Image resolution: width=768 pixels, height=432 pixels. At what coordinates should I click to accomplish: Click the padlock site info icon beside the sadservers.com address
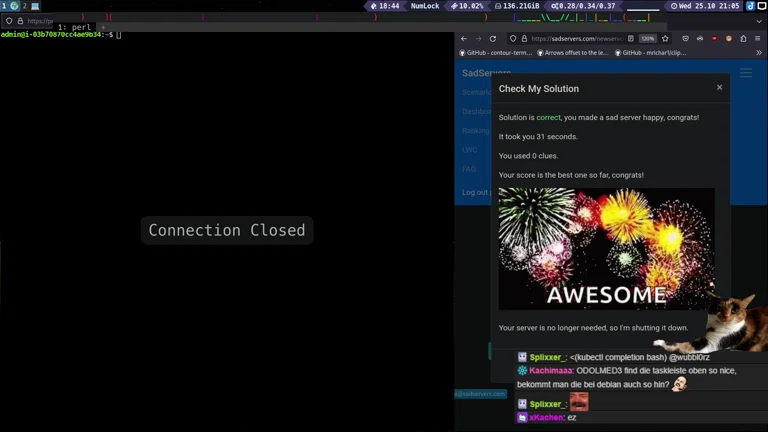524,39
